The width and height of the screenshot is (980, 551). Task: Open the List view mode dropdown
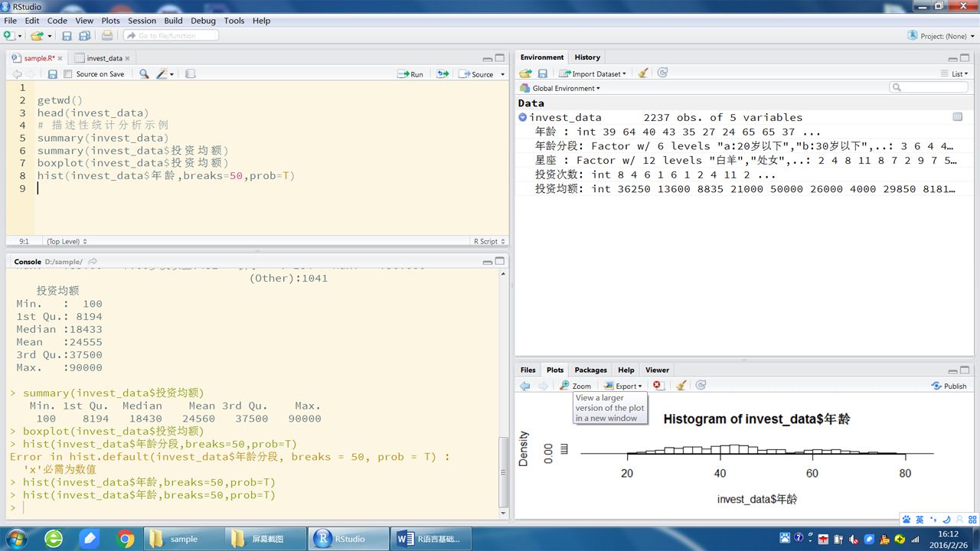955,73
